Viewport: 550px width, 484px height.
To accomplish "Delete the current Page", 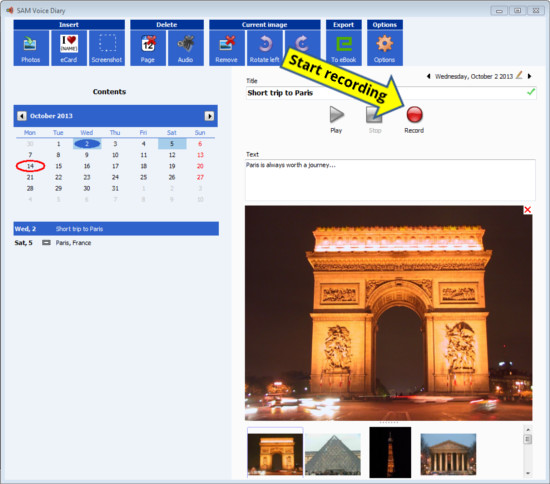I will (x=148, y=48).
